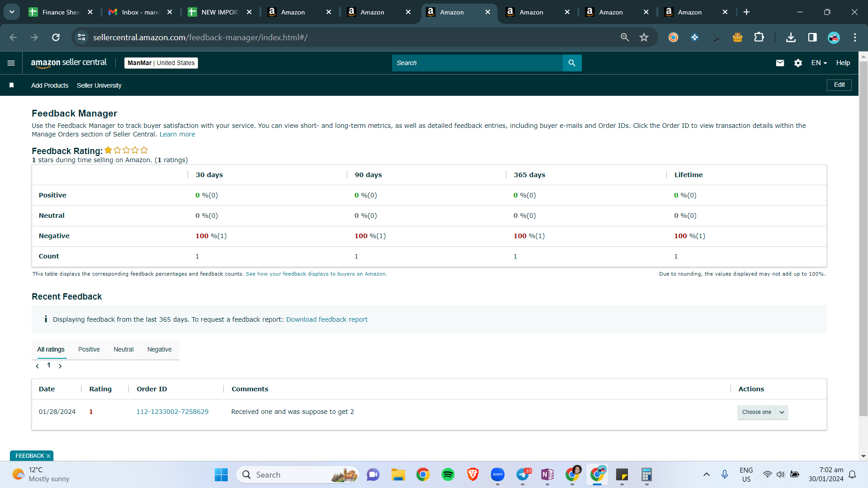
Task: Bookmark this page with the star icon
Action: click(644, 38)
